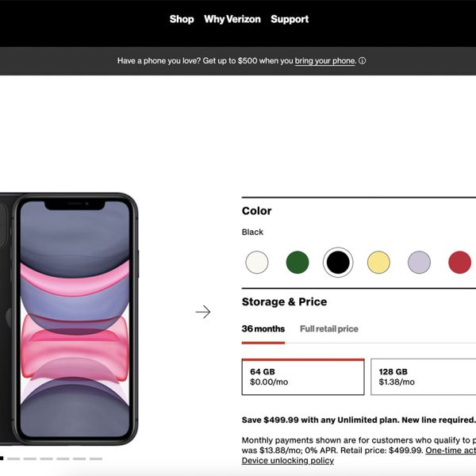Open the One-time activation fee link
The image size is (476, 476).
point(451,450)
